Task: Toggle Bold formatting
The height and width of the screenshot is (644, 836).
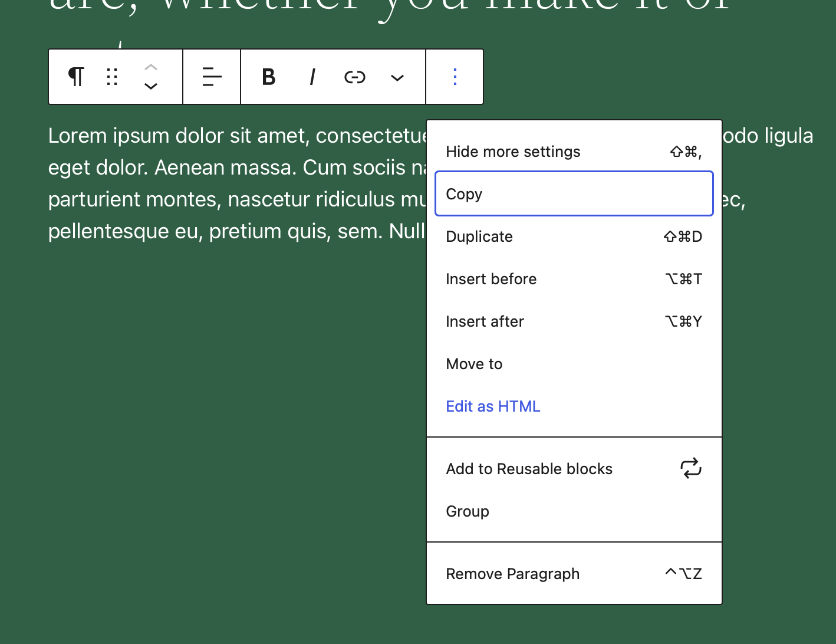Action: tap(268, 77)
